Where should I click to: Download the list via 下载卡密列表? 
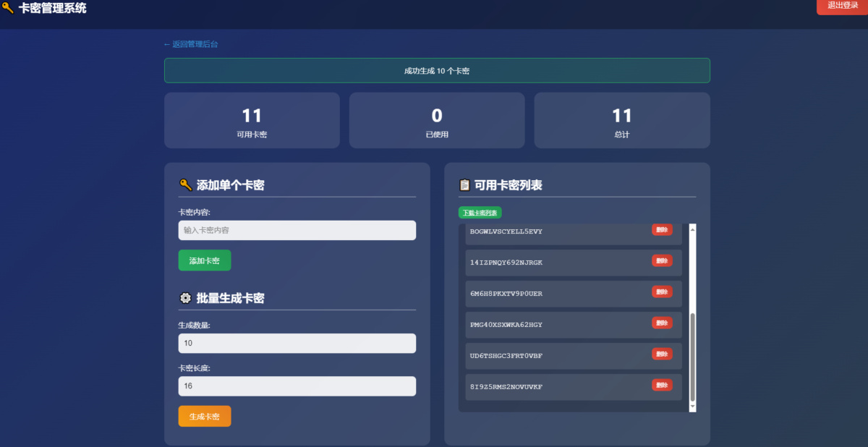click(x=480, y=213)
